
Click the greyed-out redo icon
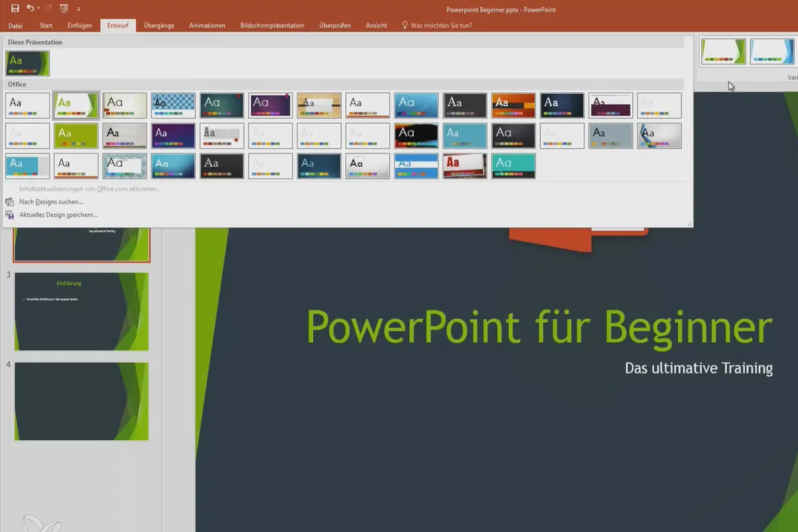49,9
